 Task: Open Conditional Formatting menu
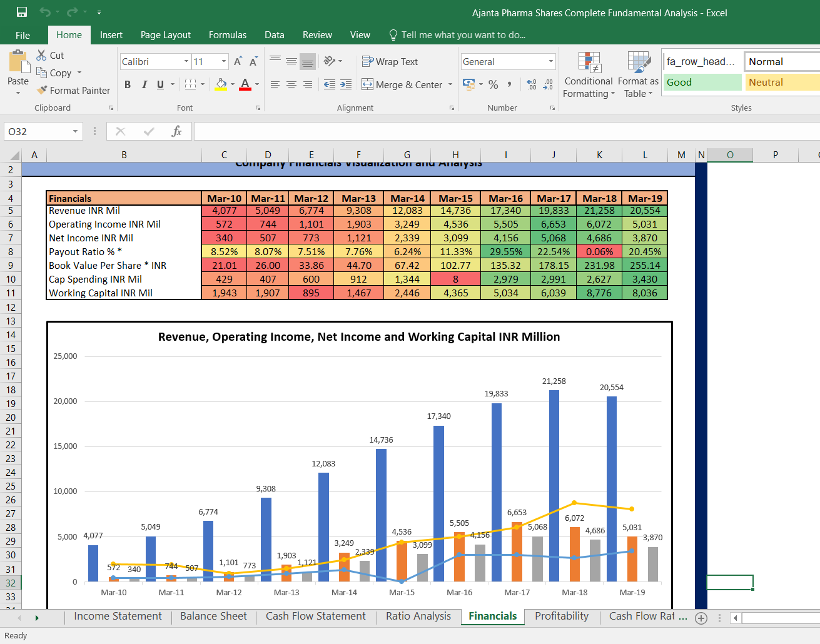click(x=589, y=75)
